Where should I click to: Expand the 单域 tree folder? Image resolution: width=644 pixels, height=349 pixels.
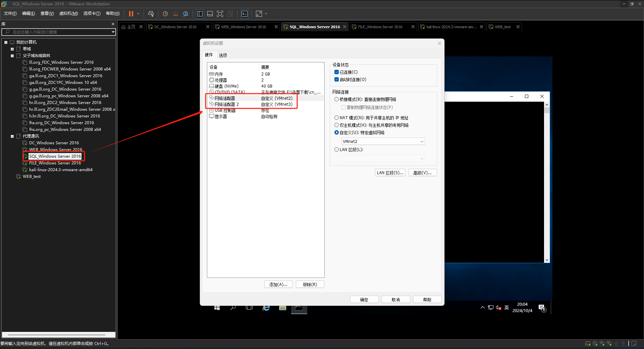12,49
